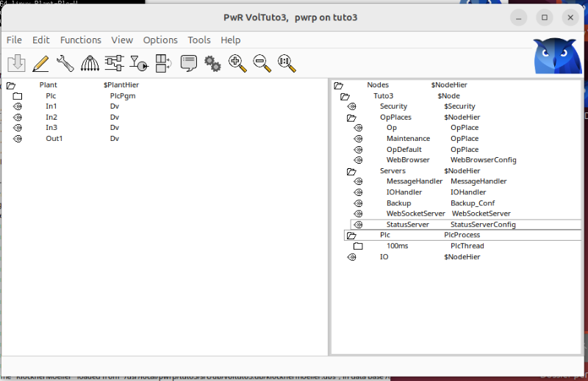This screenshot has height=381, width=588.
Task: Select the WebBrowser config item
Action: click(408, 160)
